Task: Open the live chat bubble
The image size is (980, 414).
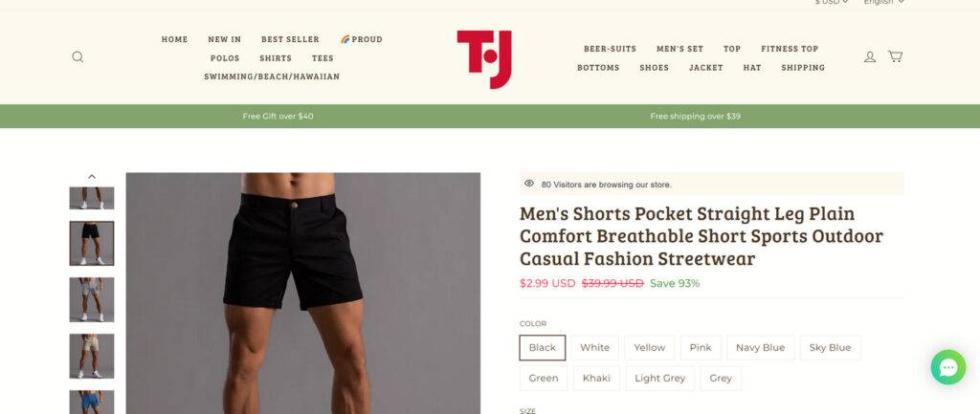Action: [x=947, y=367]
